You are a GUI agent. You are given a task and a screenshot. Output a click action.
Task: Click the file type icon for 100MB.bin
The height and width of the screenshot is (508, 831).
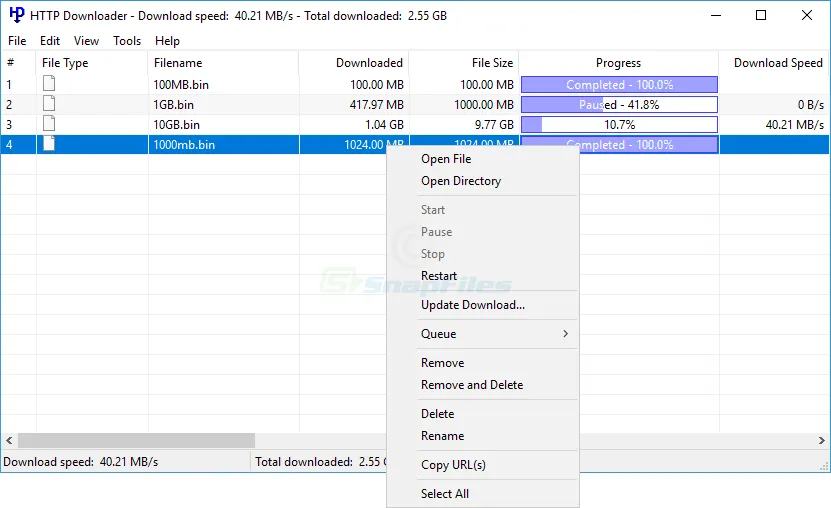coord(49,84)
